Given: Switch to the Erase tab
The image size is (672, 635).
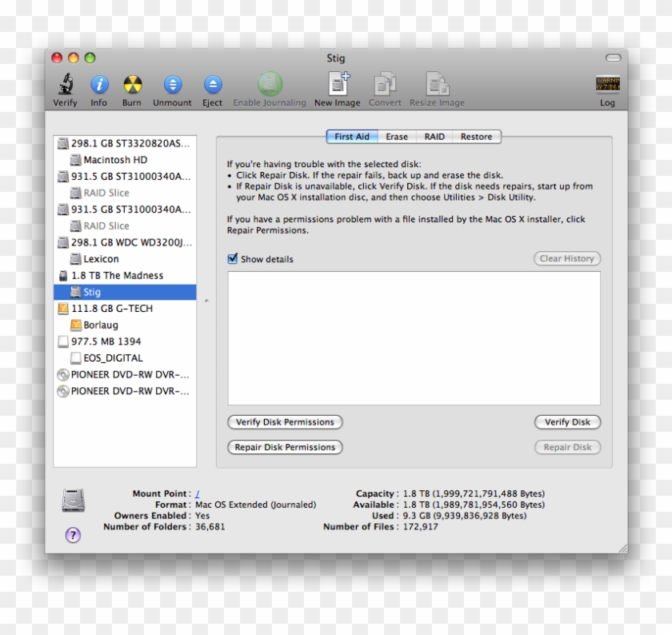Looking at the screenshot, I should (x=396, y=137).
